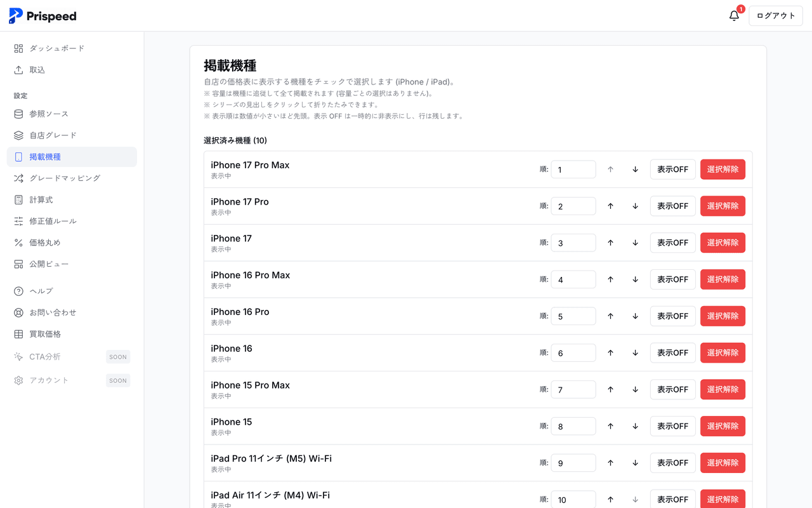Click 選択解除 for iPhone 15 Pro Max

(723, 389)
